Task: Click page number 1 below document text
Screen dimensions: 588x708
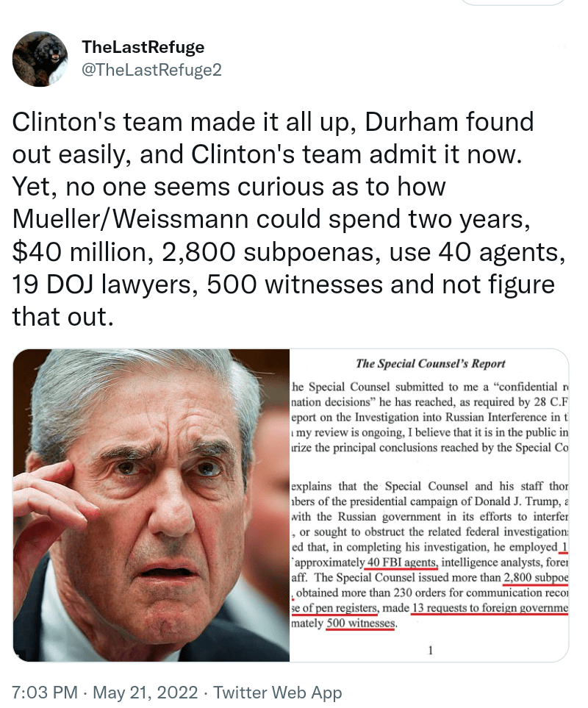Action: click(x=430, y=650)
